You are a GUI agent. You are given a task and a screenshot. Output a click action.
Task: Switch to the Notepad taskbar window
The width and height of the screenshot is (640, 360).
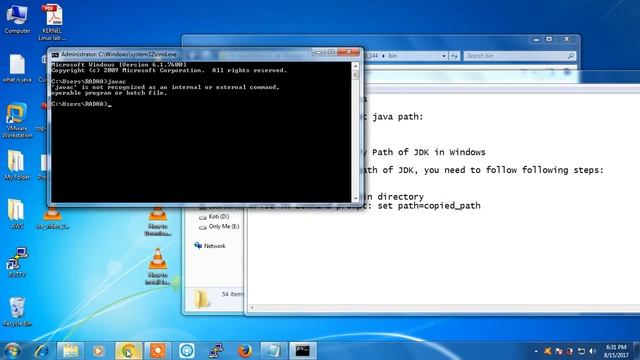pyautogui.click(x=274, y=351)
